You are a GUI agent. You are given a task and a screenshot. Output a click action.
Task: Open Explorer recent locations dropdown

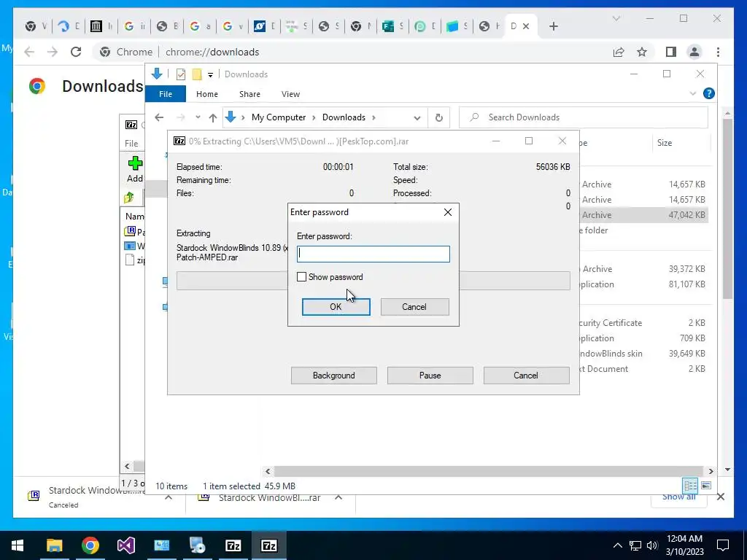pyautogui.click(x=198, y=117)
